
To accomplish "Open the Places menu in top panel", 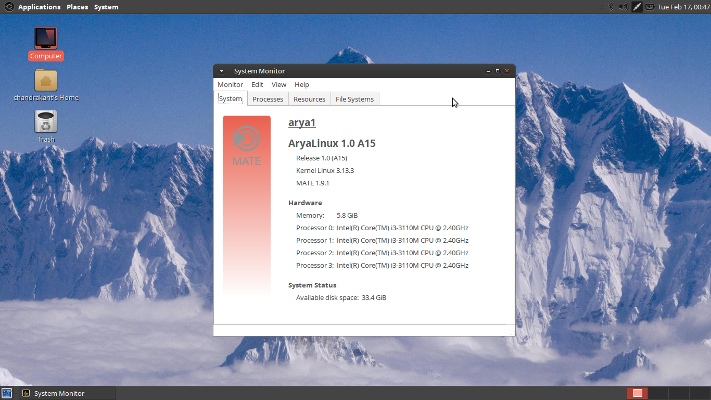I will tap(77, 6).
